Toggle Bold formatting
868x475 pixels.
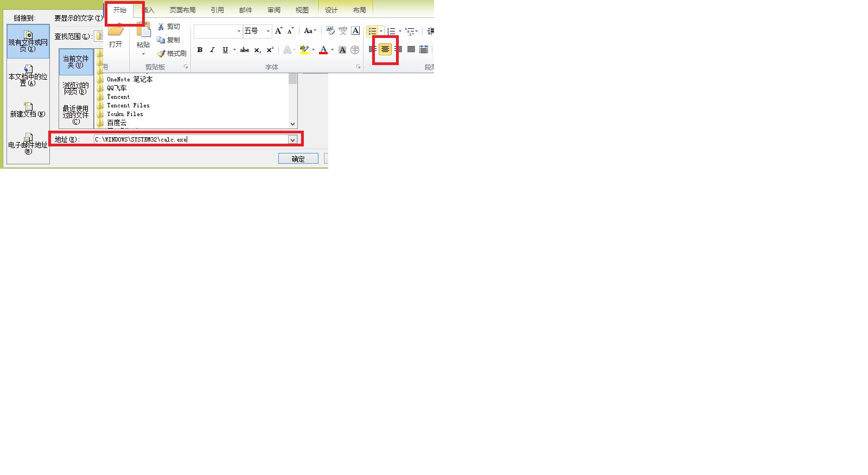point(200,50)
